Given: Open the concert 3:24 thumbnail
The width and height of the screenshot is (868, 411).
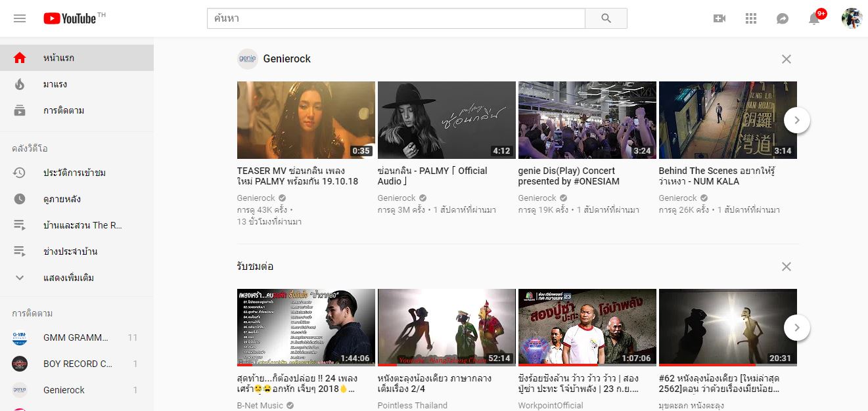Looking at the screenshot, I should click(587, 120).
